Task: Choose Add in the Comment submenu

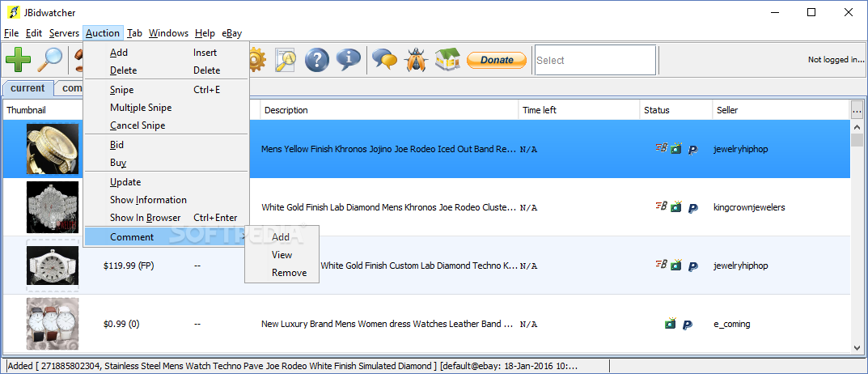Action: tap(282, 237)
